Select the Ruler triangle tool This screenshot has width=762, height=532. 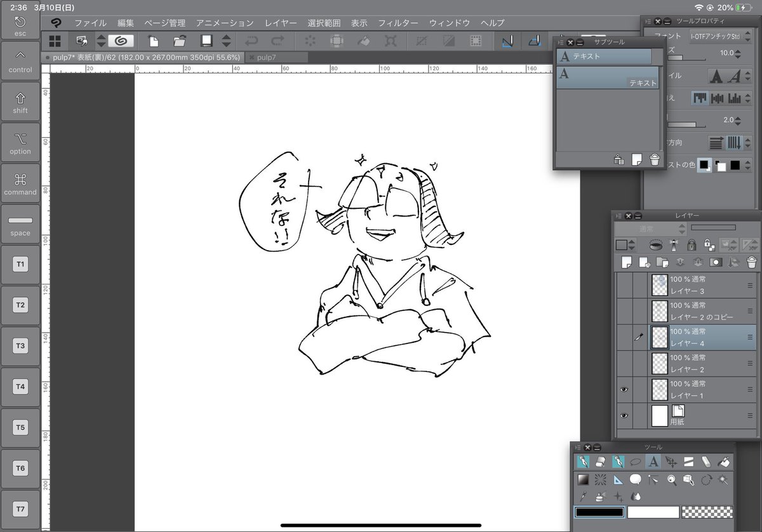(618, 479)
